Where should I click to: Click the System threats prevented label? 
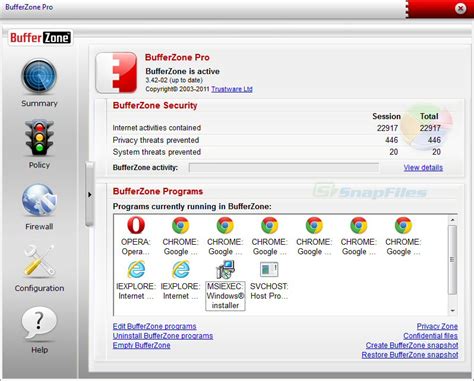[x=157, y=152]
